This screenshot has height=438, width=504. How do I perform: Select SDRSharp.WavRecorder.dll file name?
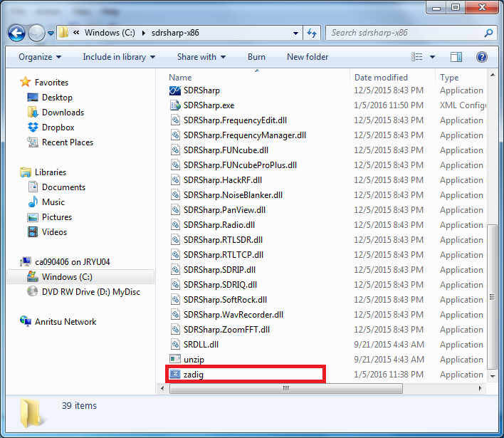(x=233, y=315)
